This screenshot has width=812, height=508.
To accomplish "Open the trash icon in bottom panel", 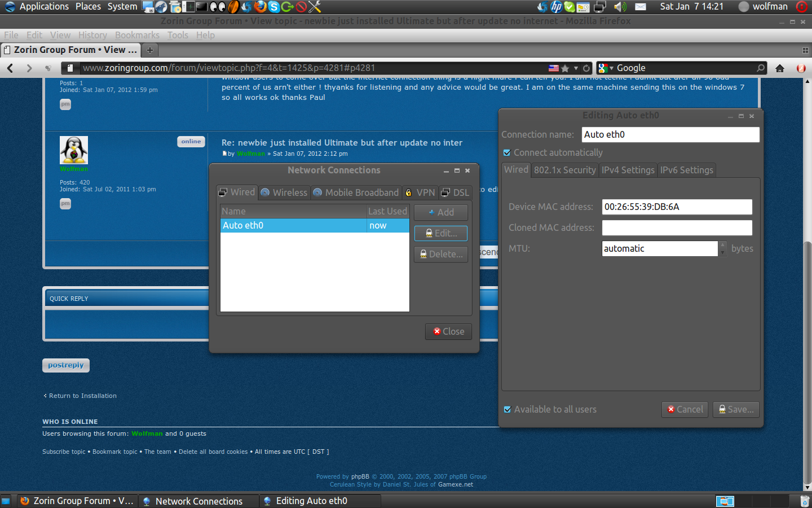I will (805, 501).
